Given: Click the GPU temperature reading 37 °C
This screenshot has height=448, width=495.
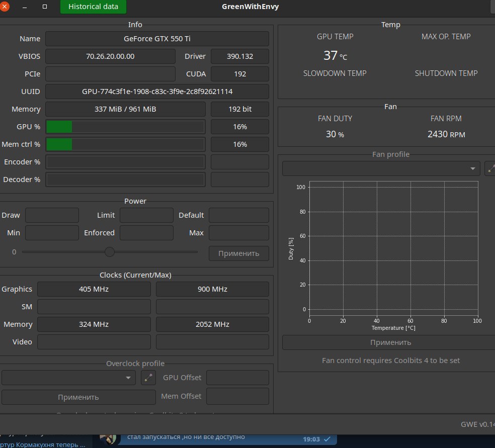Looking at the screenshot, I should click(x=335, y=55).
